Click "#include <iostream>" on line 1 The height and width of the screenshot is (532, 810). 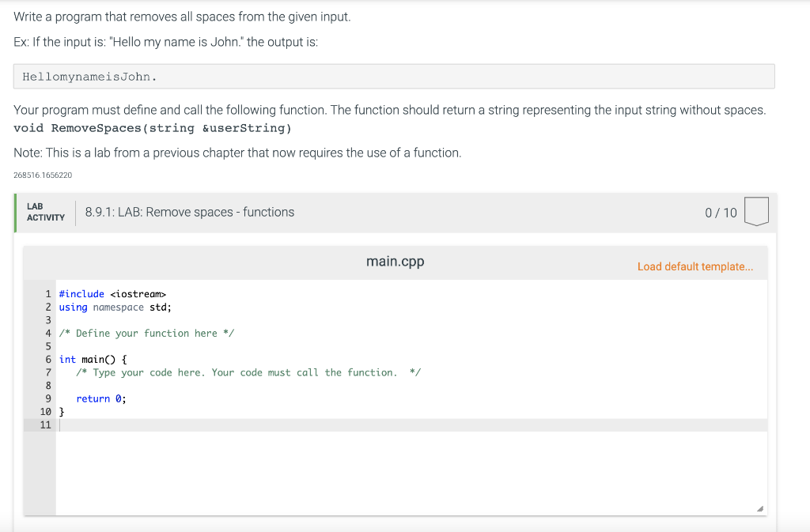tap(111, 293)
